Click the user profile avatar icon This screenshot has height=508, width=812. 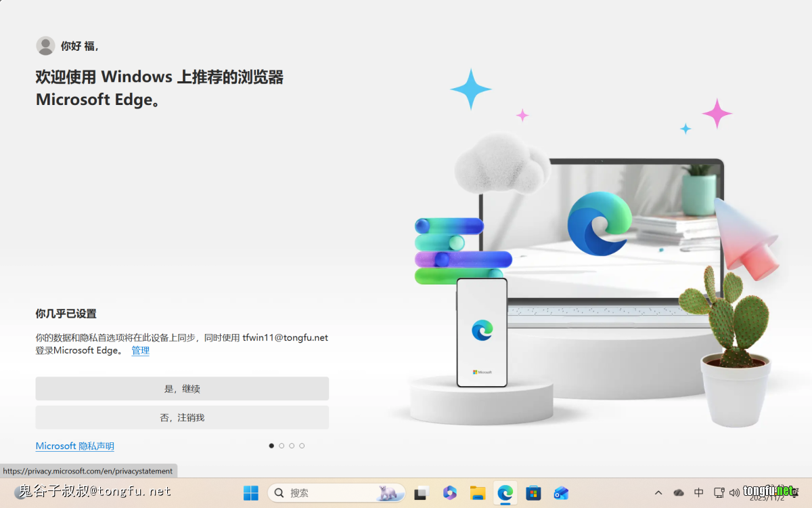(45, 45)
